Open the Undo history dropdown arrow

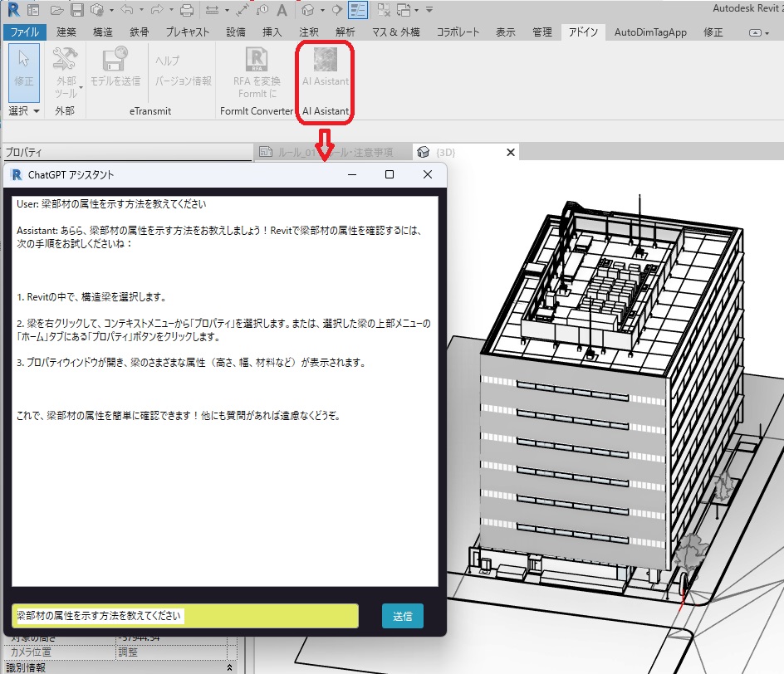coord(141,10)
